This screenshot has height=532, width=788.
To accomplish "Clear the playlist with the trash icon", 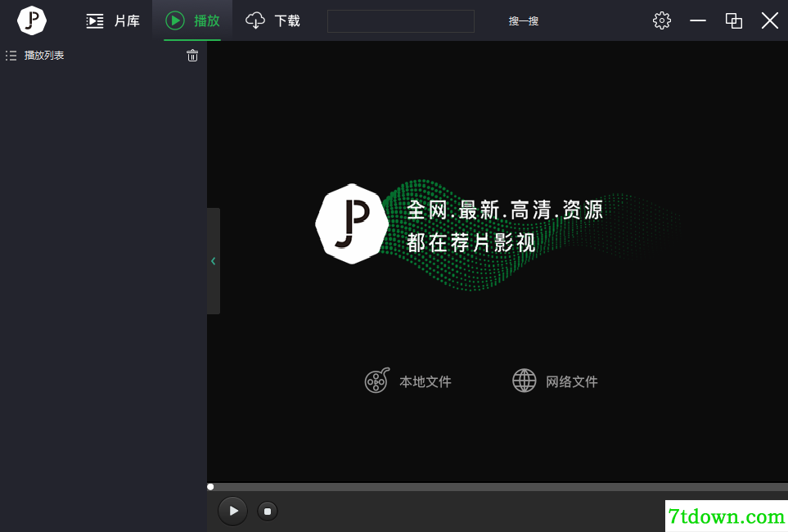I will point(192,56).
